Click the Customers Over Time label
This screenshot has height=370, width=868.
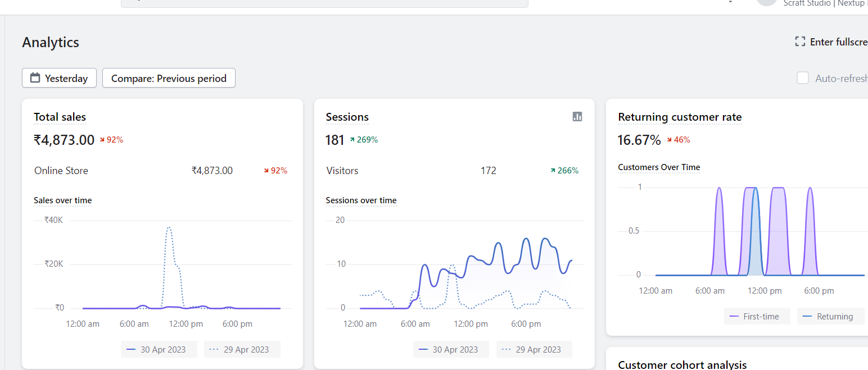pyautogui.click(x=659, y=167)
